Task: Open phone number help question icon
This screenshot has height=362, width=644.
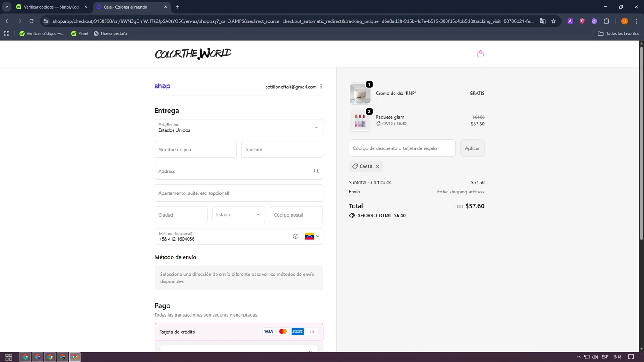Action: point(295,236)
